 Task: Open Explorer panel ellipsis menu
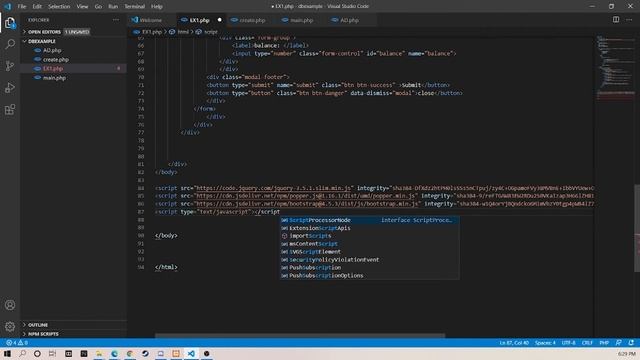point(116,20)
